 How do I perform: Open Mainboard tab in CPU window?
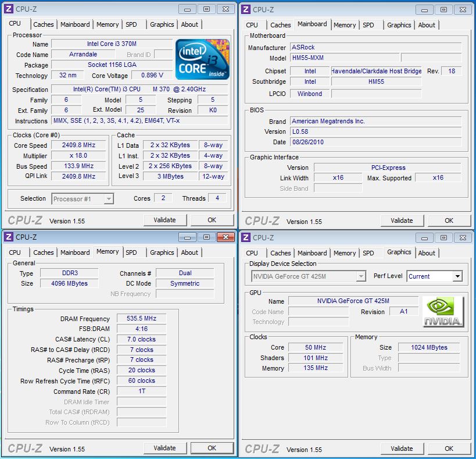click(x=75, y=24)
